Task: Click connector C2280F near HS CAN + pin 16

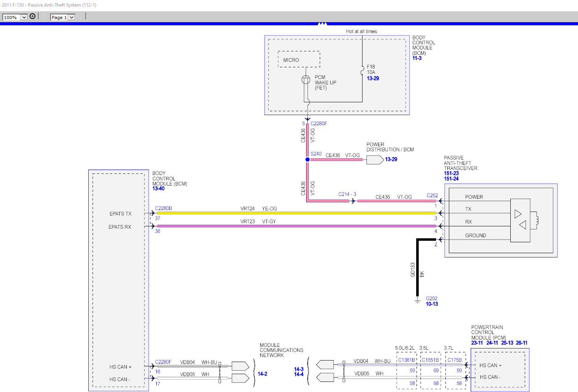Action: tap(163, 362)
